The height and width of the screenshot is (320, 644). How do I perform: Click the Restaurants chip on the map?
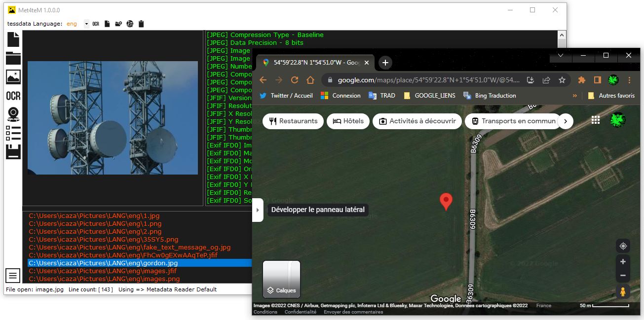(293, 121)
